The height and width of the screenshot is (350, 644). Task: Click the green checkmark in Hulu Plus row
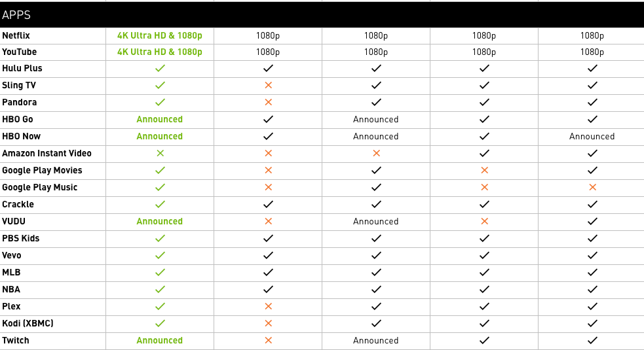pos(160,68)
